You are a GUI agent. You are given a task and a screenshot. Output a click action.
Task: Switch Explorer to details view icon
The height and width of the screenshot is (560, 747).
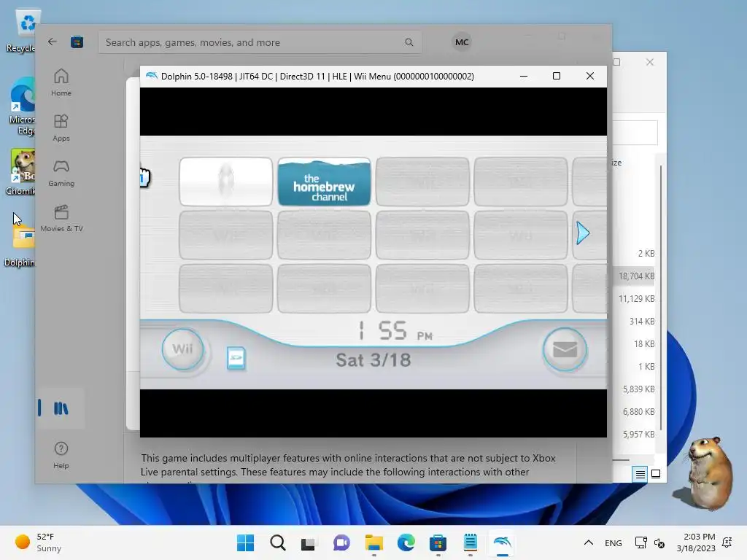click(640, 474)
